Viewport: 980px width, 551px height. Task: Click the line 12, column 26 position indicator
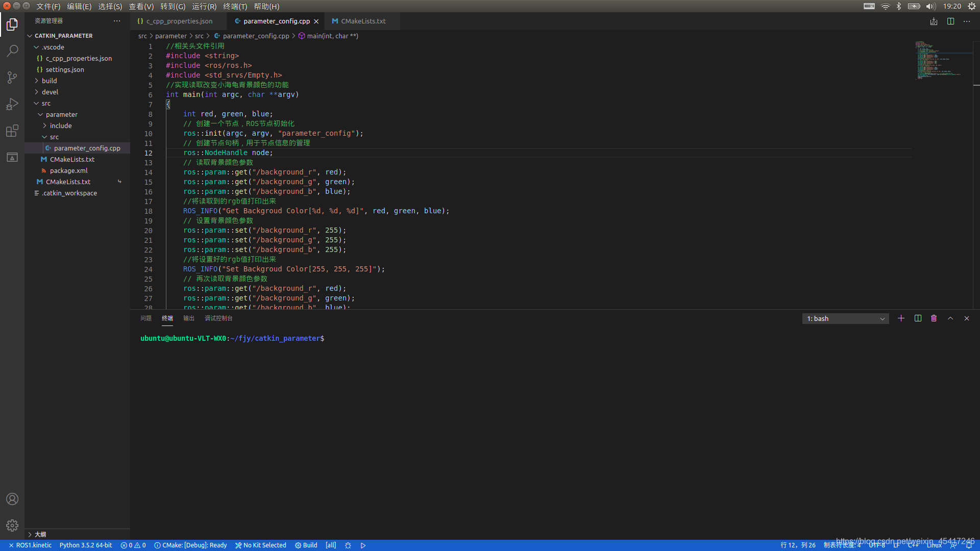point(798,545)
